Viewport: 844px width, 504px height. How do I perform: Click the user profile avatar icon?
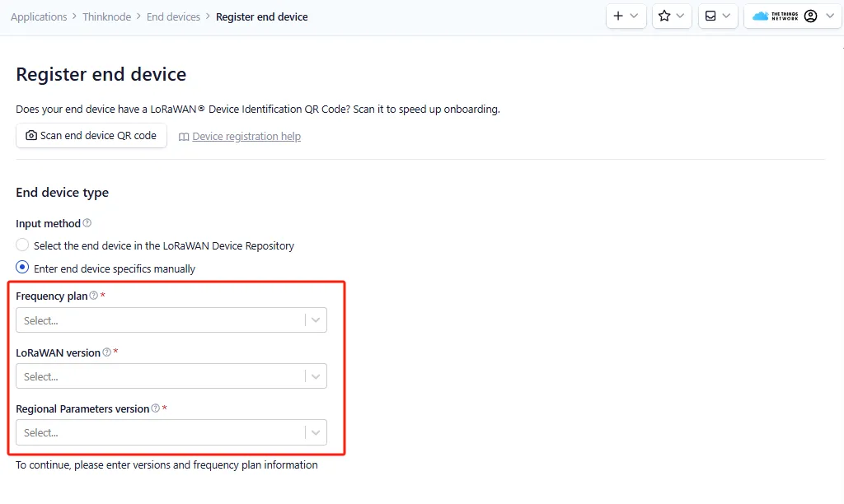coord(811,16)
